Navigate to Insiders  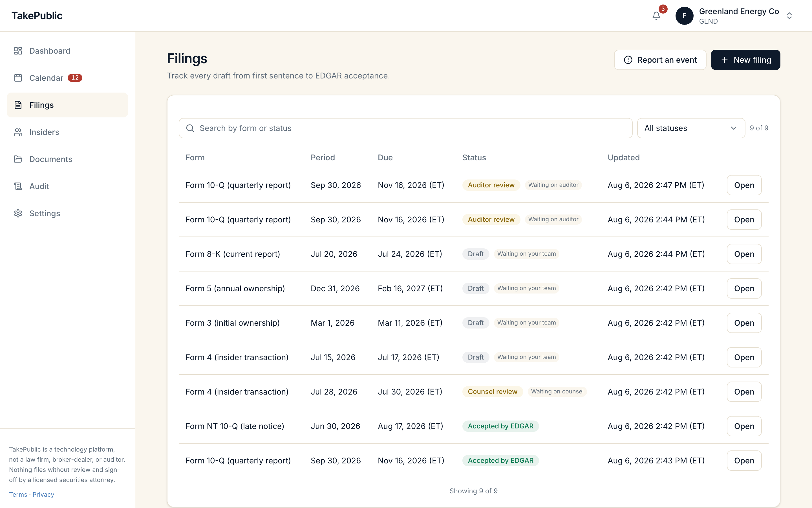click(67, 132)
